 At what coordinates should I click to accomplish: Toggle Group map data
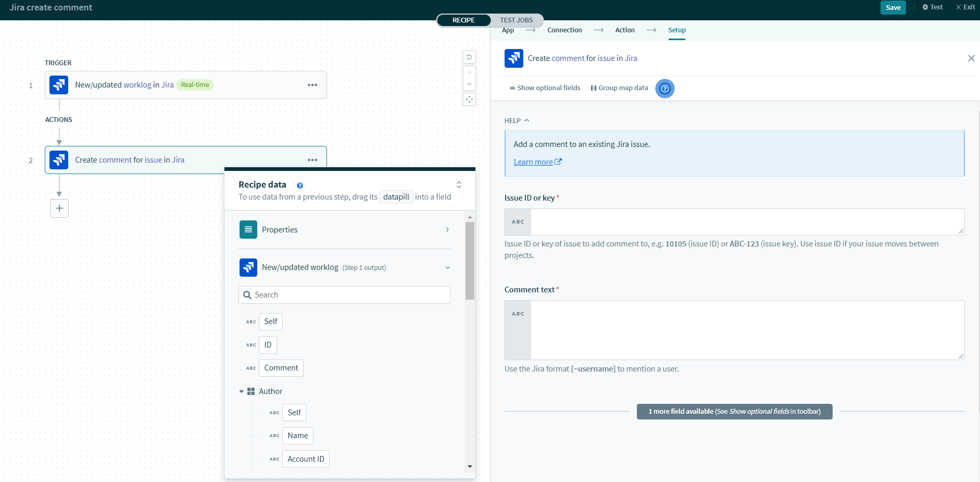pos(619,88)
